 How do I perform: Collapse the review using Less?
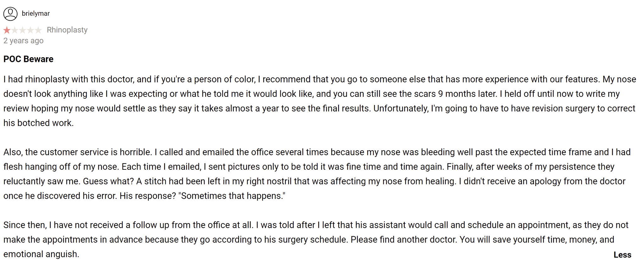[622, 255]
